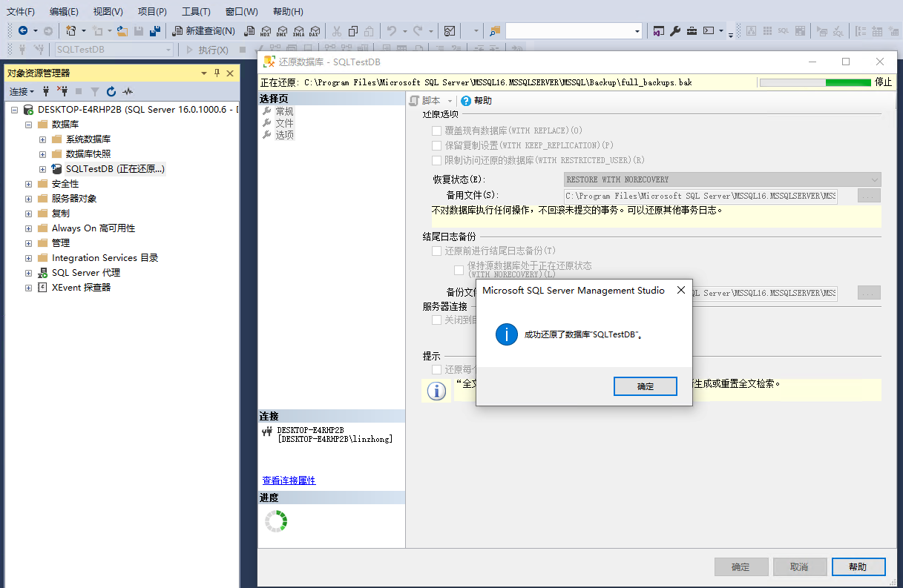903x588 pixels.
Task: Open the 恢复状态 RESTORE WITH NORECOVERY dropdown
Action: pos(722,179)
